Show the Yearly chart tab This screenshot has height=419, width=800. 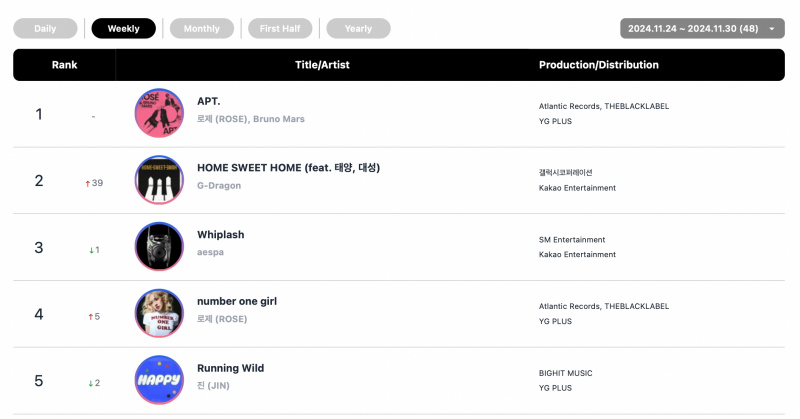point(358,29)
